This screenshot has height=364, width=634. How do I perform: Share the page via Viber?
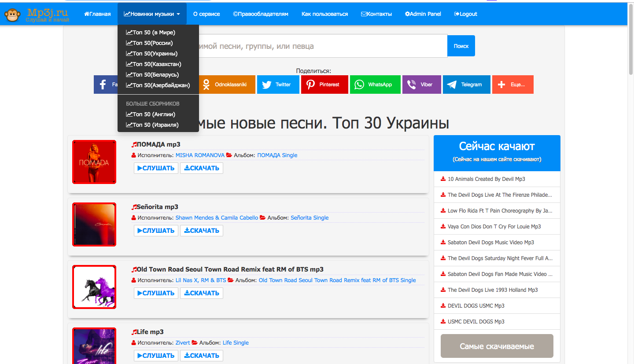422,85
